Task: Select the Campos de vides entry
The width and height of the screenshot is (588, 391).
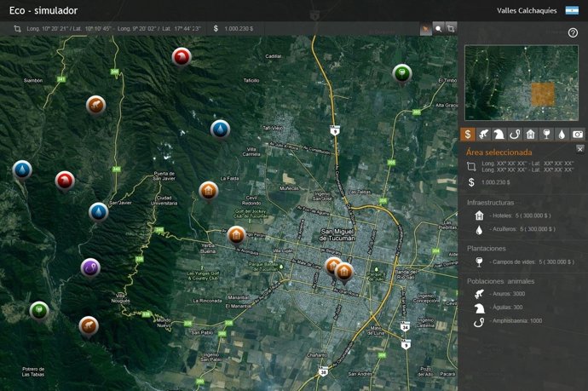Action: 530,262
